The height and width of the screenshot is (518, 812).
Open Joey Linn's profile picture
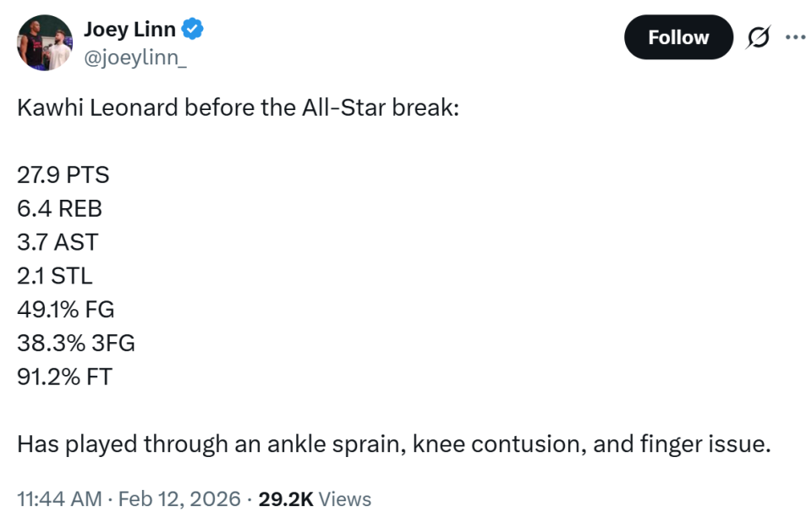click(x=45, y=42)
